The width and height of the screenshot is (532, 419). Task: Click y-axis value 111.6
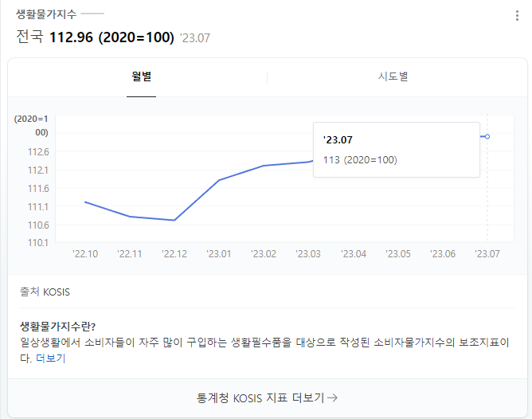(38, 188)
